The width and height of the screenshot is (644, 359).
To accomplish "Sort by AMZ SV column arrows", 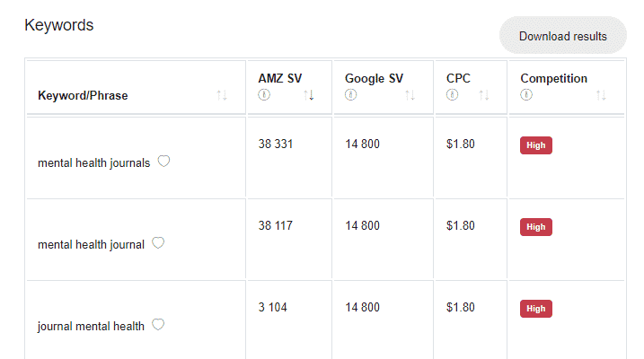I will (309, 95).
